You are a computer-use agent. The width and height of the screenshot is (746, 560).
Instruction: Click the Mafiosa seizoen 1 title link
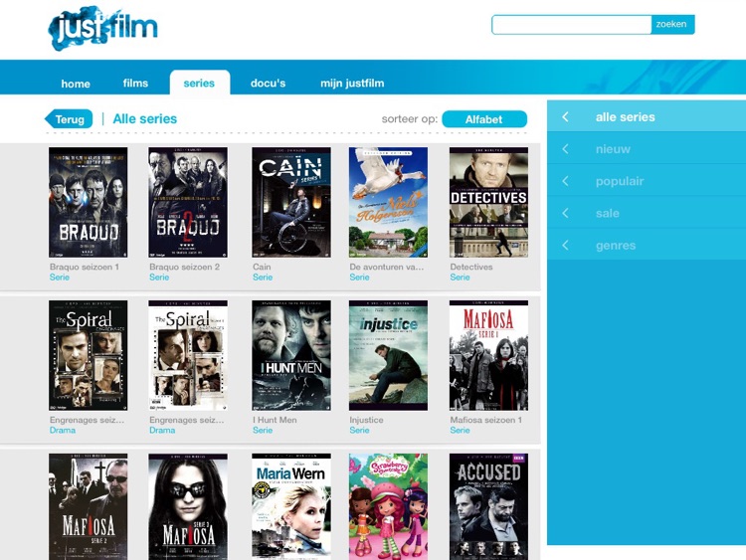click(x=485, y=420)
